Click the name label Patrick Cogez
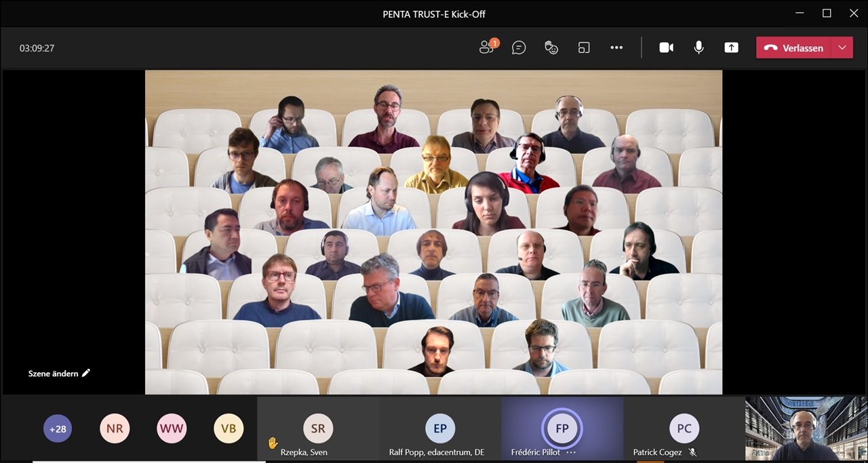 pos(658,452)
